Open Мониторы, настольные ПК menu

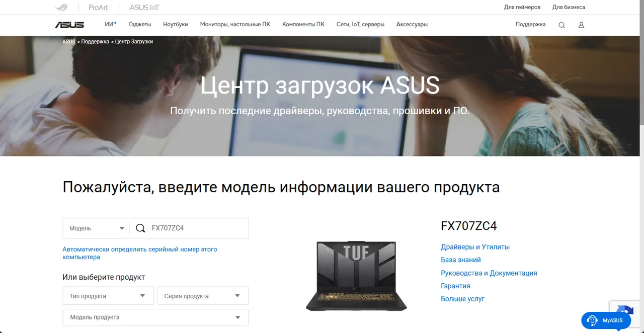235,24
